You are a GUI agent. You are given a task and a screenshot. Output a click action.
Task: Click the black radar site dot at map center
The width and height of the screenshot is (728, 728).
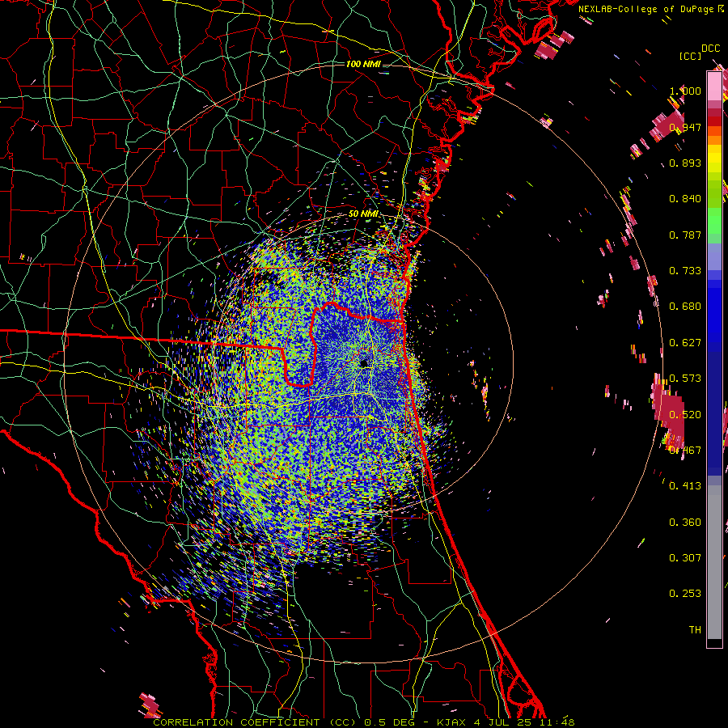364,363
